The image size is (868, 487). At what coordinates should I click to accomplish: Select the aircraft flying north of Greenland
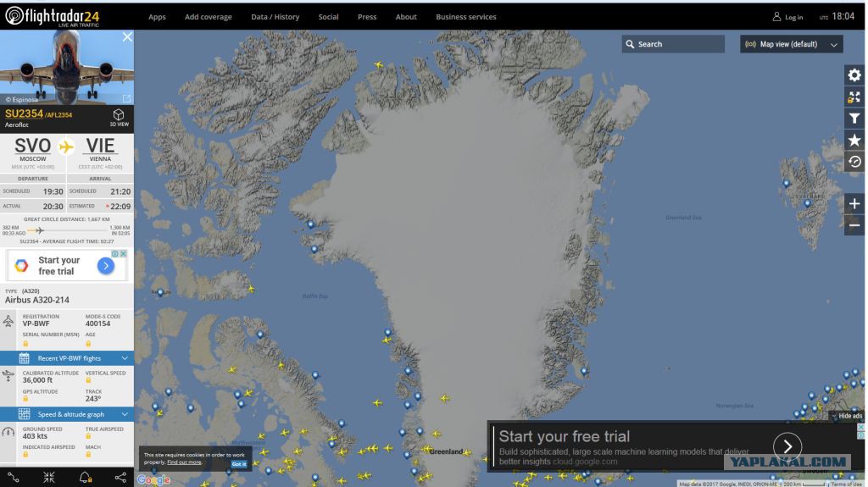pyautogui.click(x=379, y=64)
